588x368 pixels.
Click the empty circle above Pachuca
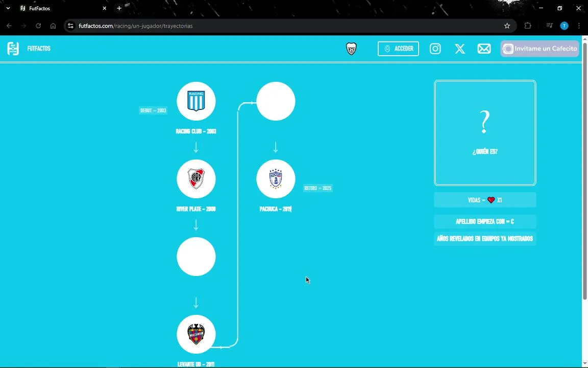(276, 101)
